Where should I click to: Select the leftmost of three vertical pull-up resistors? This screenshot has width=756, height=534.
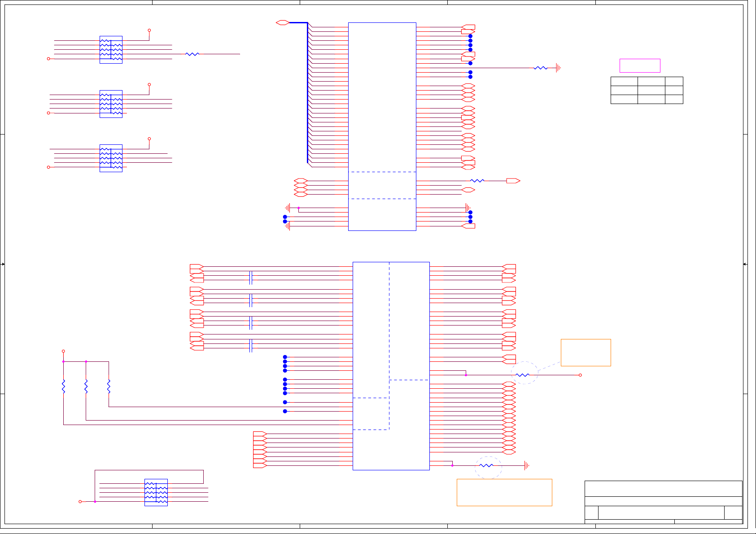point(63,386)
